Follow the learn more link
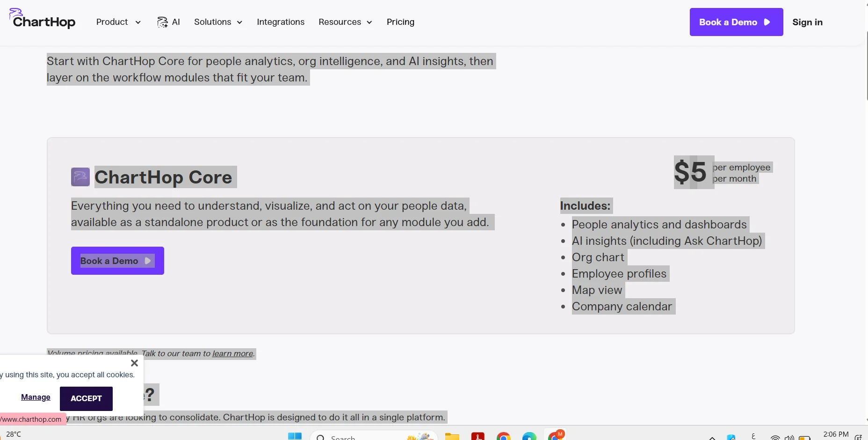The width and height of the screenshot is (868, 440). (x=232, y=353)
